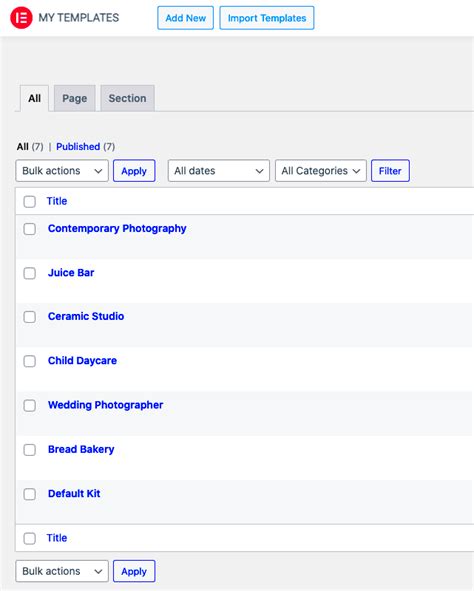Check the Ceramic Studio checkbox
The height and width of the screenshot is (591, 474).
(29, 317)
